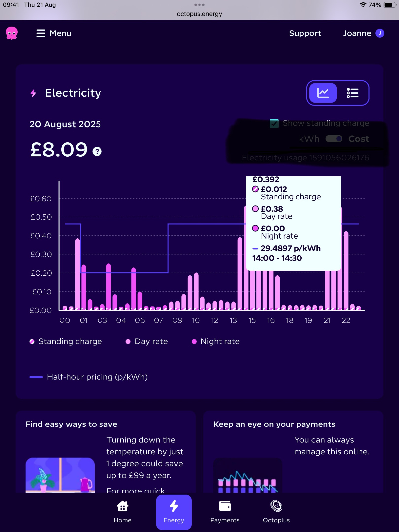Select the Energy tab
The image size is (399, 532).
[x=174, y=512]
